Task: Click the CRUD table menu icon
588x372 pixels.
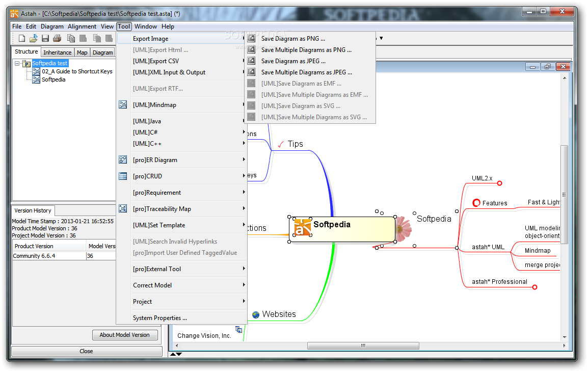Action: tap(123, 176)
